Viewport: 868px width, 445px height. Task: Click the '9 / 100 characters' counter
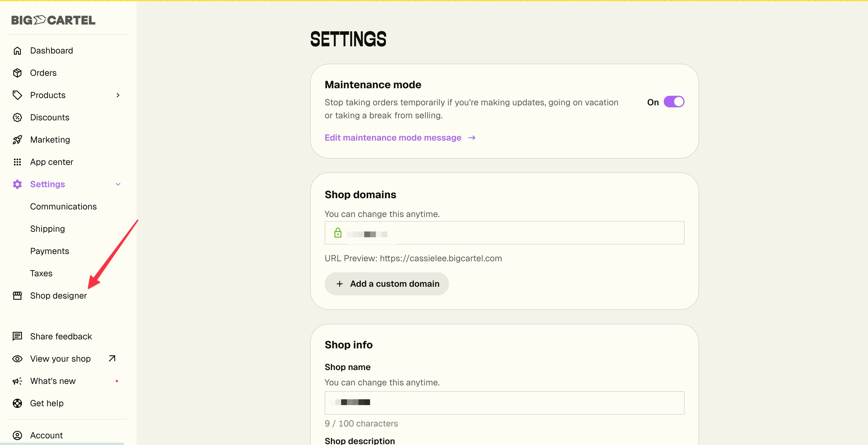(361, 423)
